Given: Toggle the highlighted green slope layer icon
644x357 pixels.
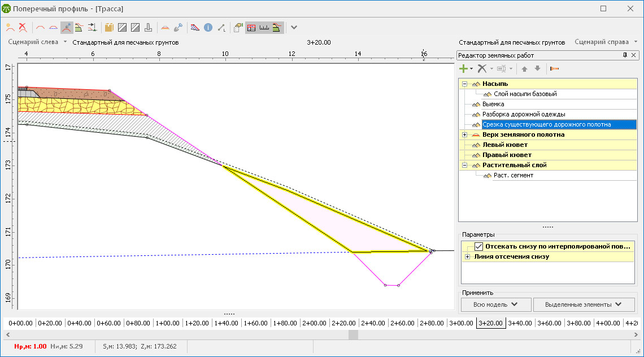Looking at the screenshot, I should pyautogui.click(x=277, y=28).
